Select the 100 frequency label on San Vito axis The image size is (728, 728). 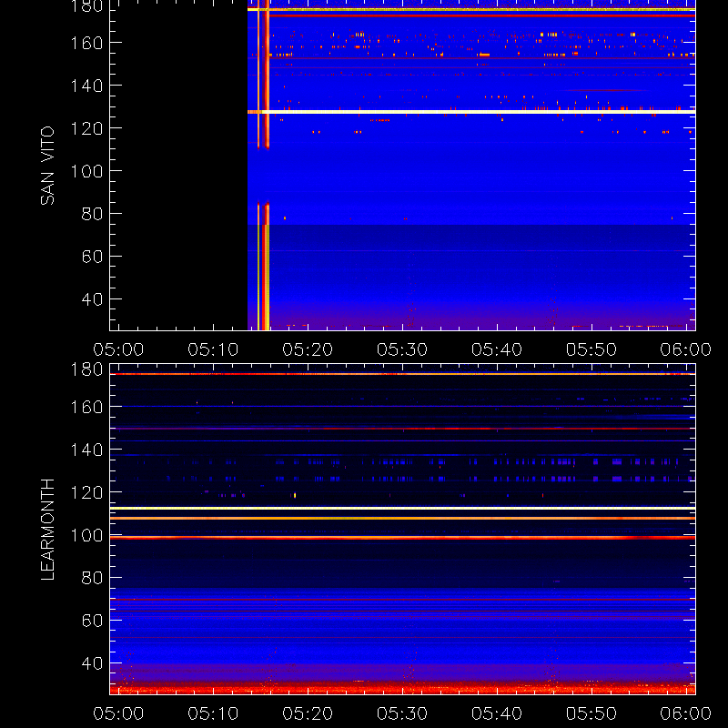(86, 171)
